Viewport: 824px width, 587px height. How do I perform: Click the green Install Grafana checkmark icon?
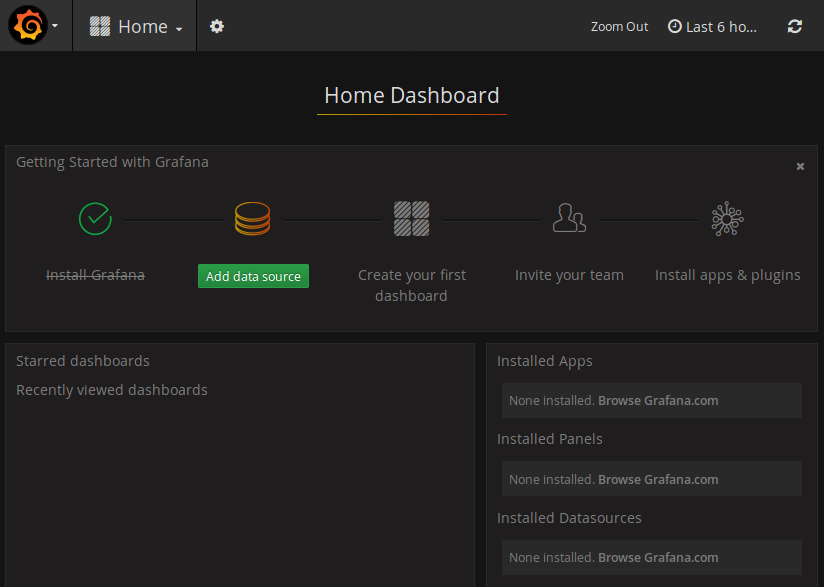pos(95,219)
